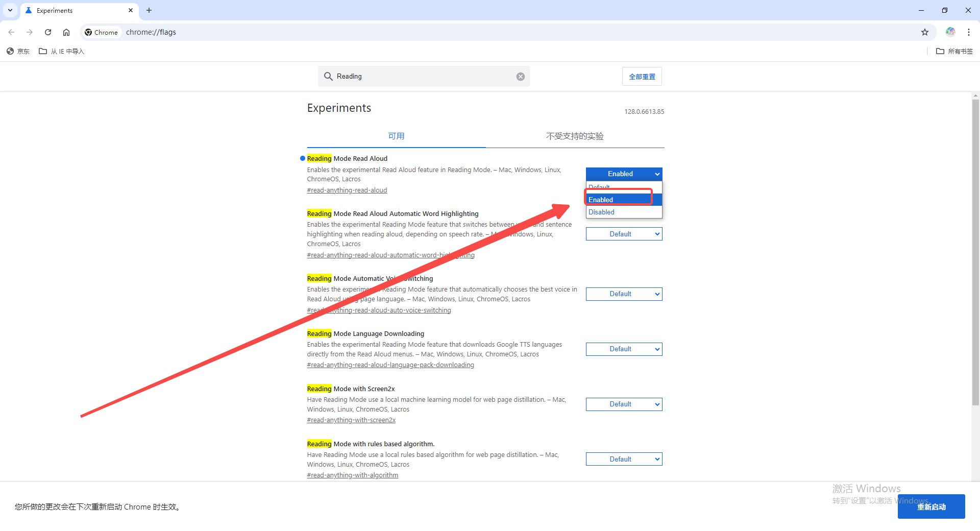
Task: Open the #read-anything-with-algorithm link
Action: click(353, 475)
